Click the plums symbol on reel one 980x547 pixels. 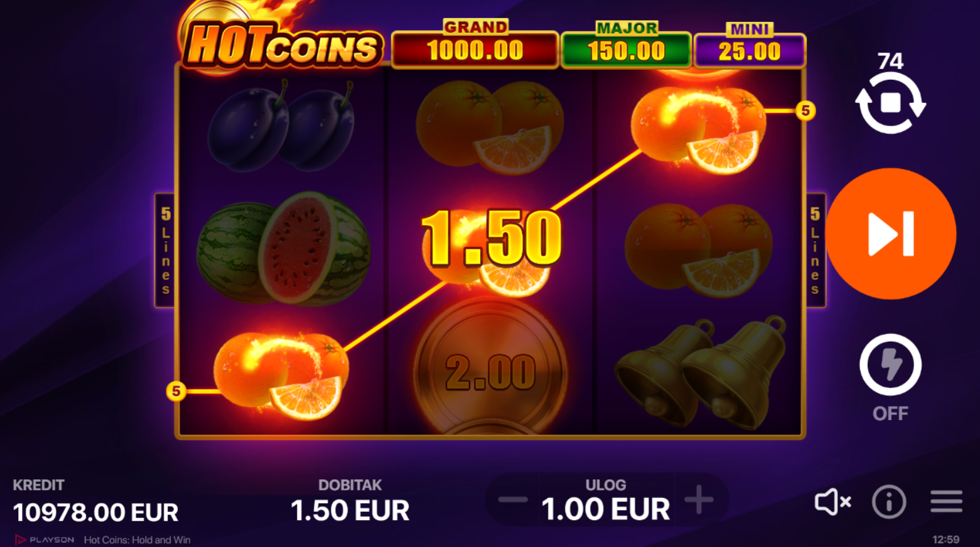(281, 127)
